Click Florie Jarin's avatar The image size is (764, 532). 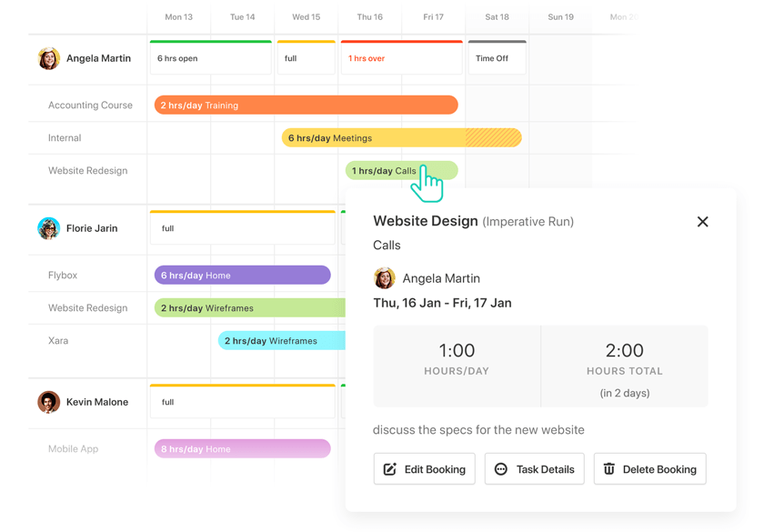pyautogui.click(x=48, y=228)
